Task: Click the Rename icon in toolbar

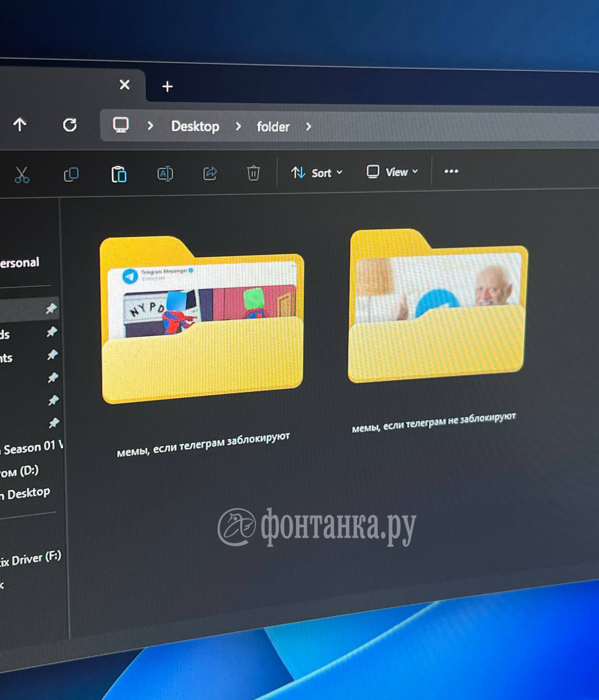Action: coord(165,174)
